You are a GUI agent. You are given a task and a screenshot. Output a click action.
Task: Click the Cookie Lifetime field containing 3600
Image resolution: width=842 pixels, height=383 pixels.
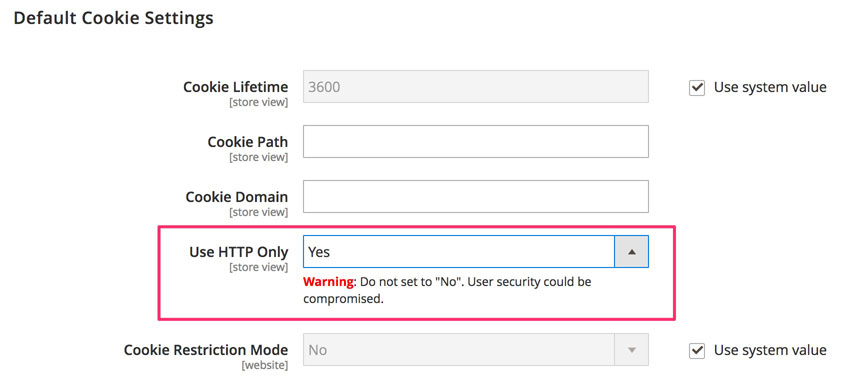click(476, 86)
